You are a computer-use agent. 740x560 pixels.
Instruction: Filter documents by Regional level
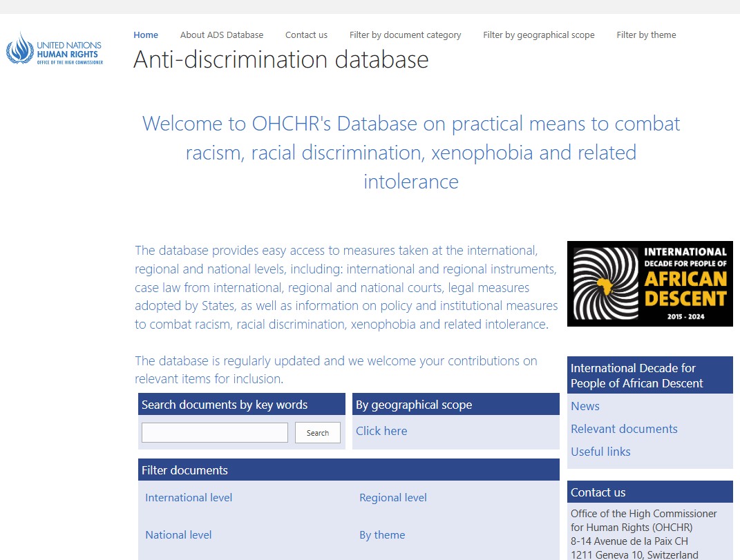(392, 498)
